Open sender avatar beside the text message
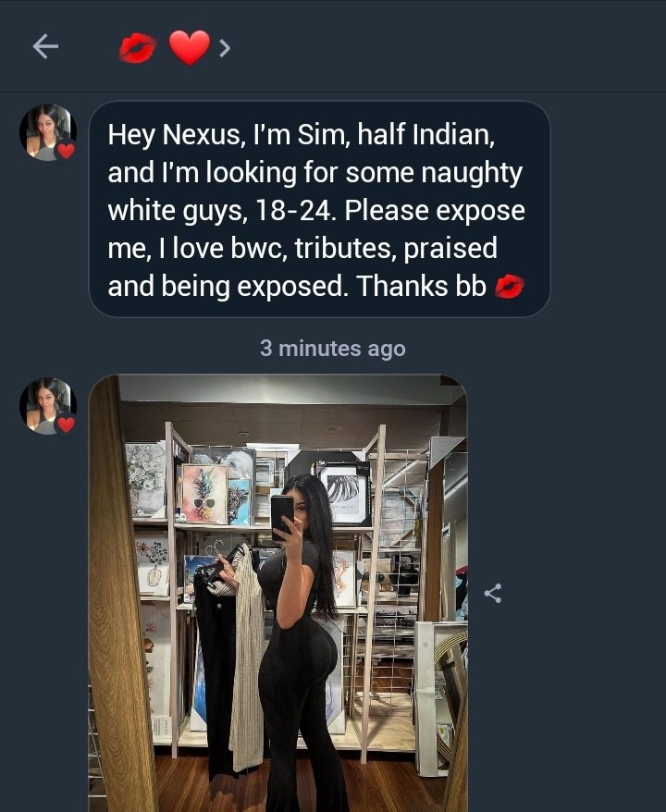Viewport: 666px width, 812px height. point(48,132)
